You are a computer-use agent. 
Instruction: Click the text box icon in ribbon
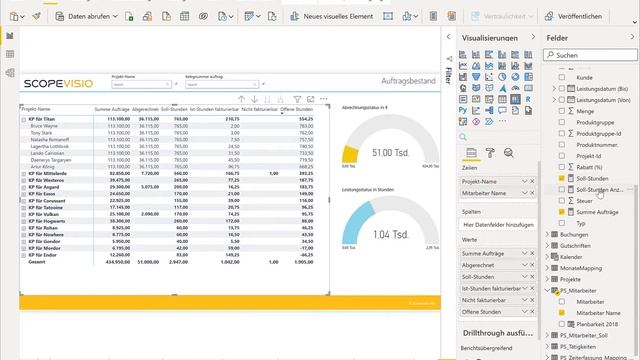pyautogui.click(x=388, y=16)
